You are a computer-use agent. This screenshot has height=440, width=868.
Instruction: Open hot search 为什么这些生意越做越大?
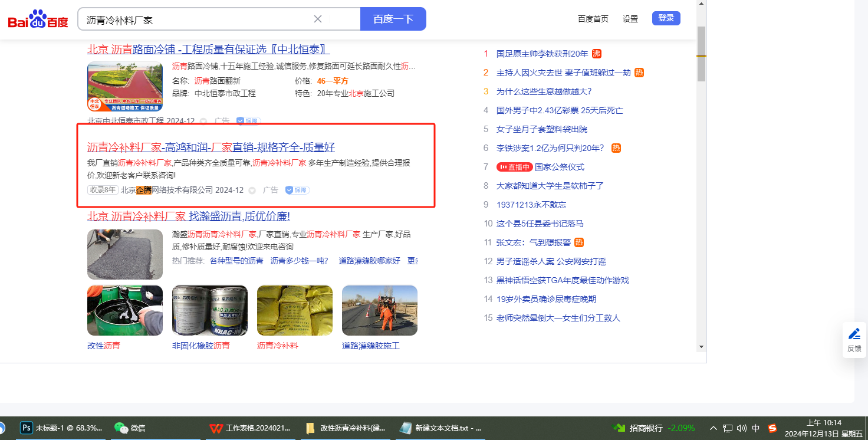(544, 91)
